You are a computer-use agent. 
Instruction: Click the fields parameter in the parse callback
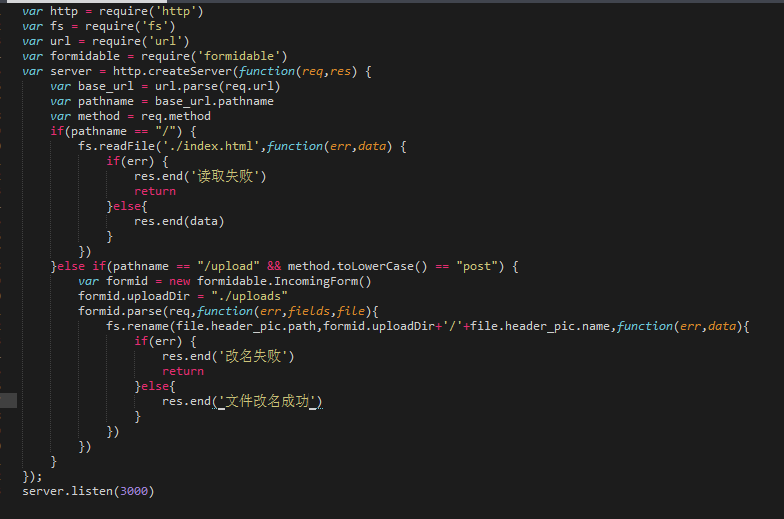(309, 311)
